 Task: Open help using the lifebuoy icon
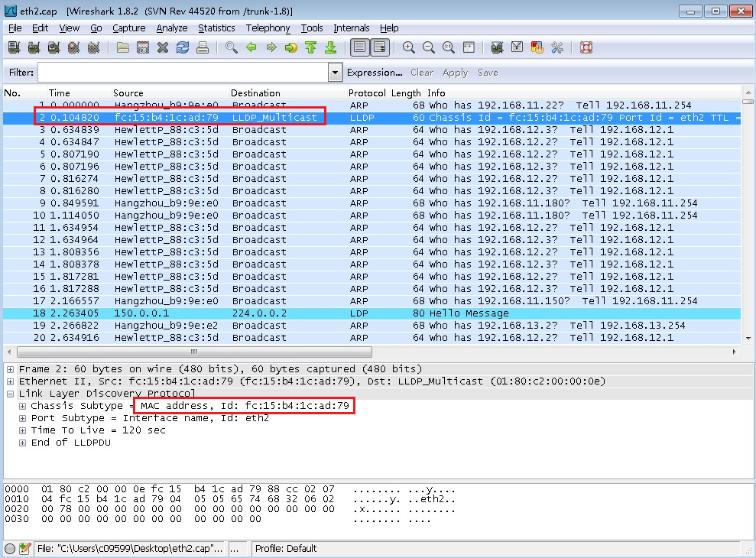(586, 47)
